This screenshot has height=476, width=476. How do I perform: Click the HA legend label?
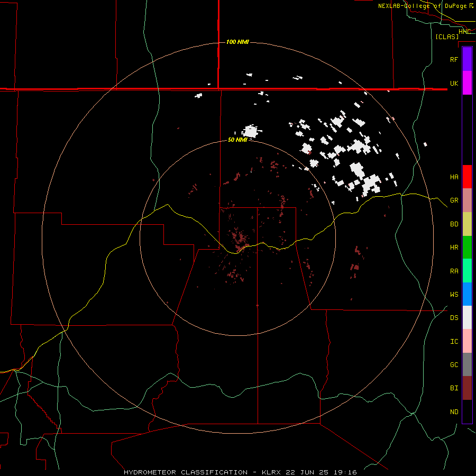click(x=454, y=177)
